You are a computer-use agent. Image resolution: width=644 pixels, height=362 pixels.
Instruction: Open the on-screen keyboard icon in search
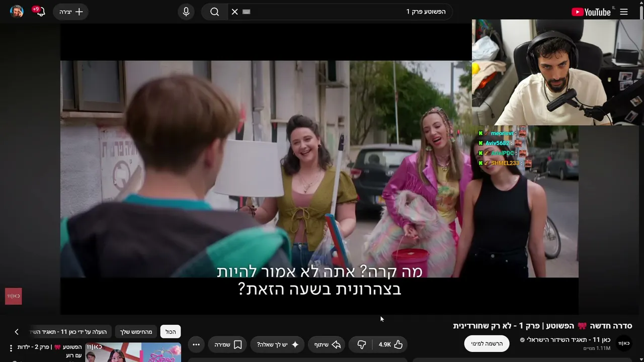[x=246, y=12]
